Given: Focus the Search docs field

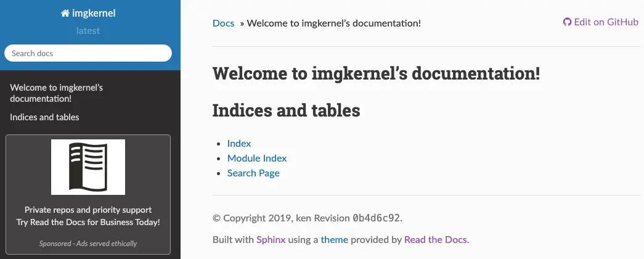Looking at the screenshot, I should [x=88, y=53].
